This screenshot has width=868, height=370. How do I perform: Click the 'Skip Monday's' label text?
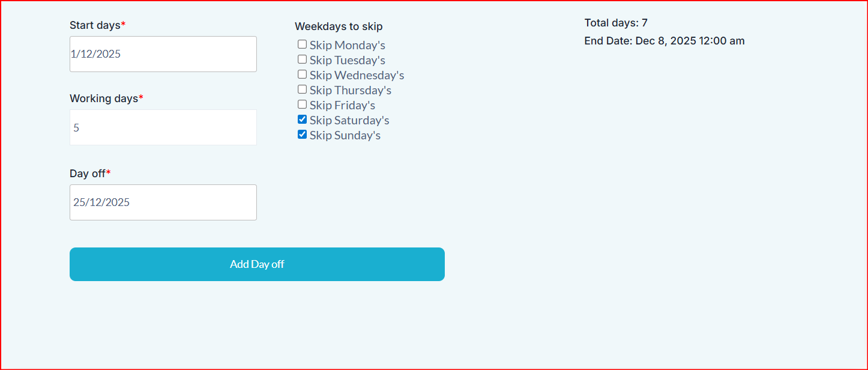[x=348, y=45]
